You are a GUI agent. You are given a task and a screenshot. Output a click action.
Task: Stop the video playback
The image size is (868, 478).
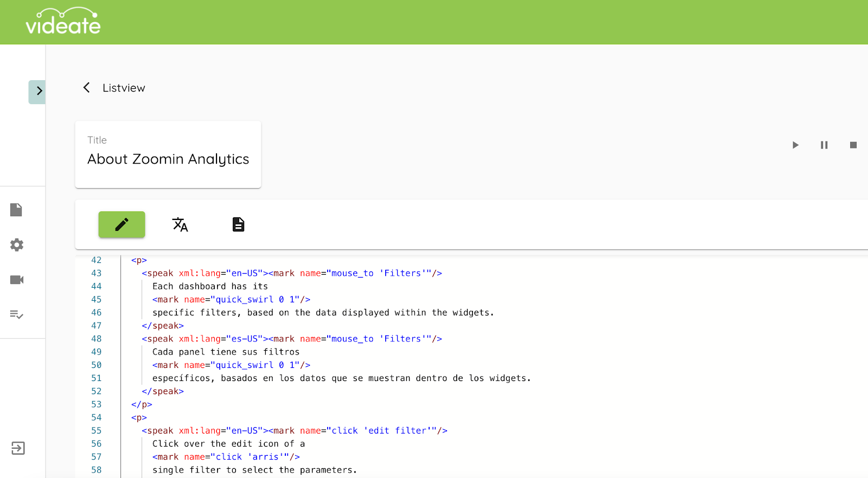853,145
